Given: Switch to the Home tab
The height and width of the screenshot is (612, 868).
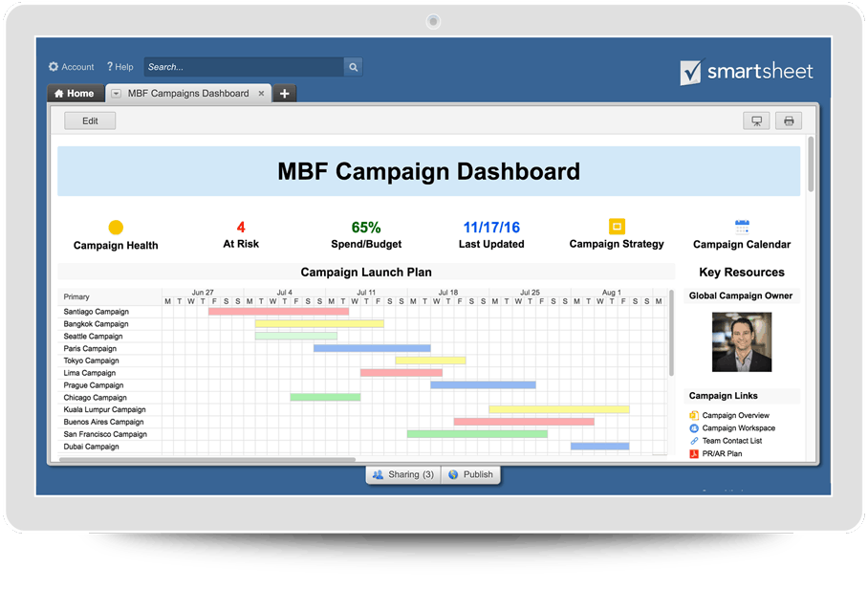Looking at the screenshot, I should tap(76, 94).
